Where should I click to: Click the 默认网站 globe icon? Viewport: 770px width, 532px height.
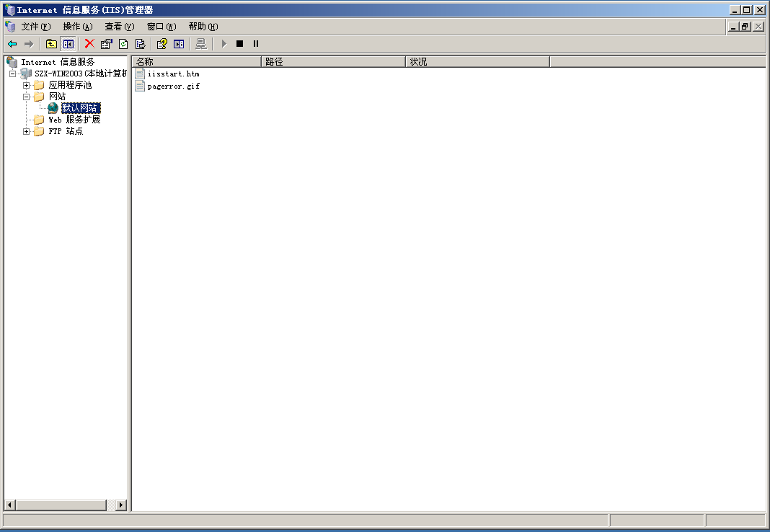[x=53, y=108]
